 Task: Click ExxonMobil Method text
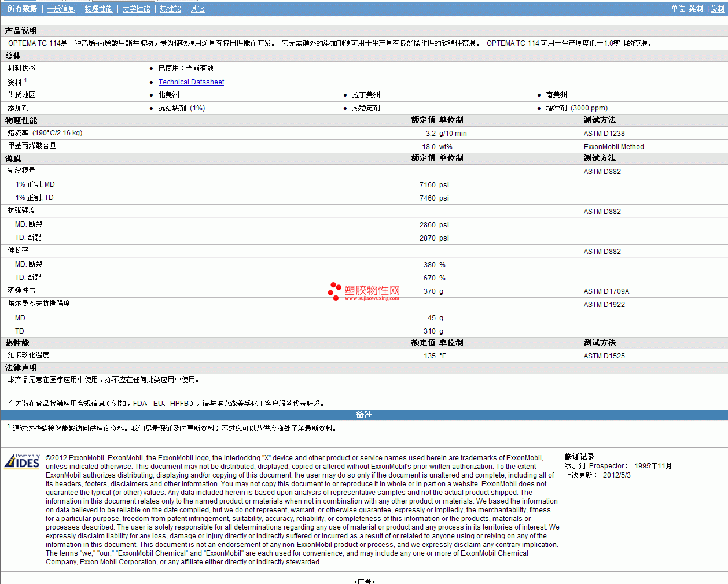(x=613, y=147)
